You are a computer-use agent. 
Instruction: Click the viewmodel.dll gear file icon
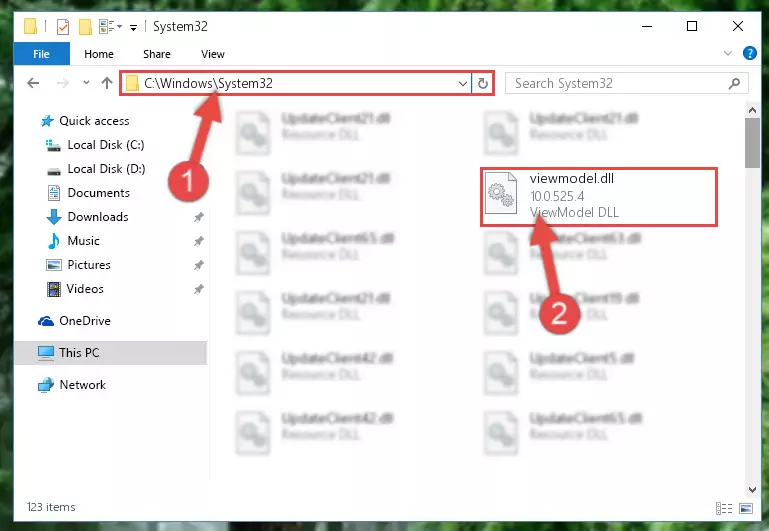tap(501, 194)
